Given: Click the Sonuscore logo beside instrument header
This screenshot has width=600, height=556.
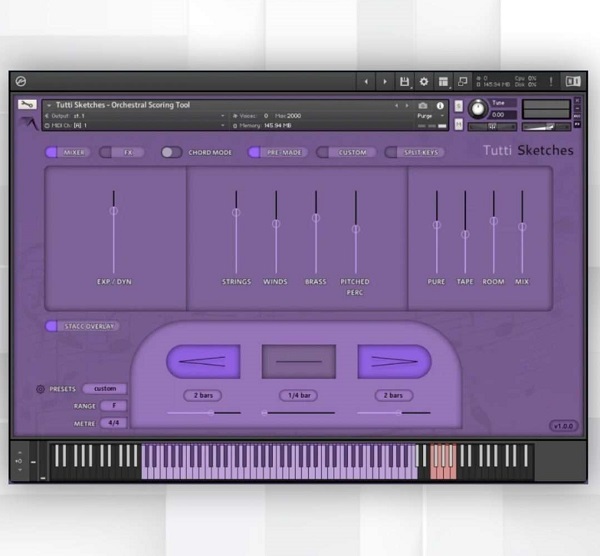Looking at the screenshot, I should [x=29, y=123].
